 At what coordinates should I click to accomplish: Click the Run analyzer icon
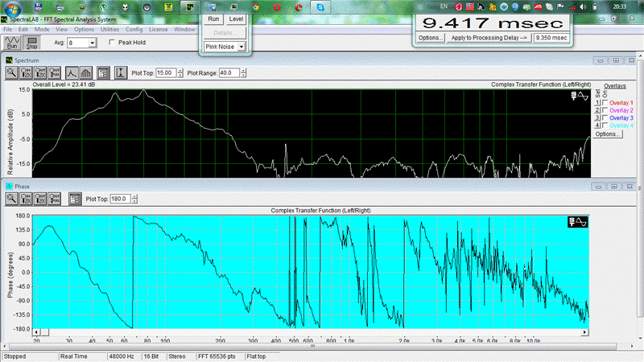(12, 43)
